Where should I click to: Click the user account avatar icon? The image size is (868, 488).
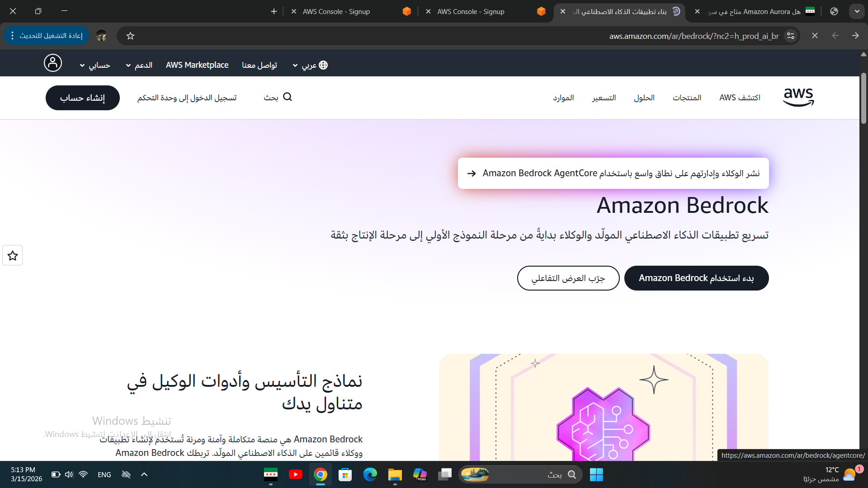53,63
